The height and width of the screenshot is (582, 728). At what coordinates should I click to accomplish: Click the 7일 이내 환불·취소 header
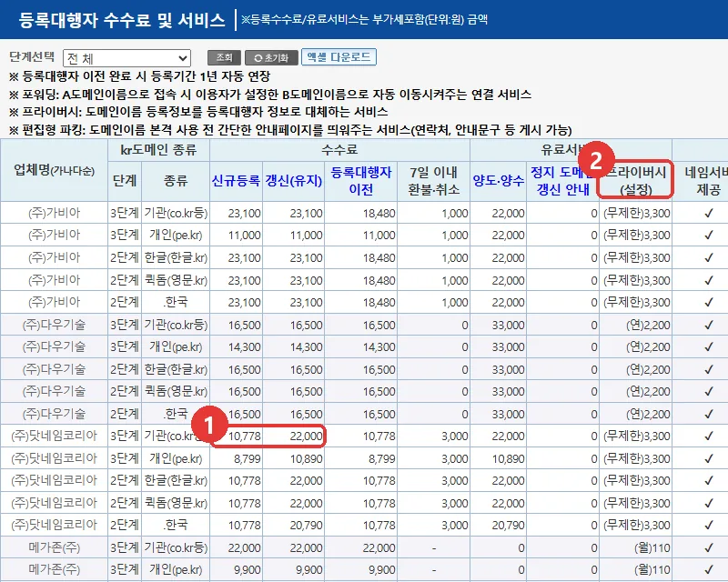pos(434,181)
